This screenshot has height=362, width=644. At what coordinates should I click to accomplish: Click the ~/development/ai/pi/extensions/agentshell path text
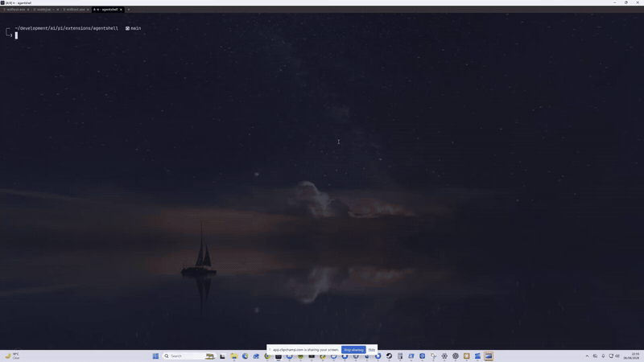67,28
